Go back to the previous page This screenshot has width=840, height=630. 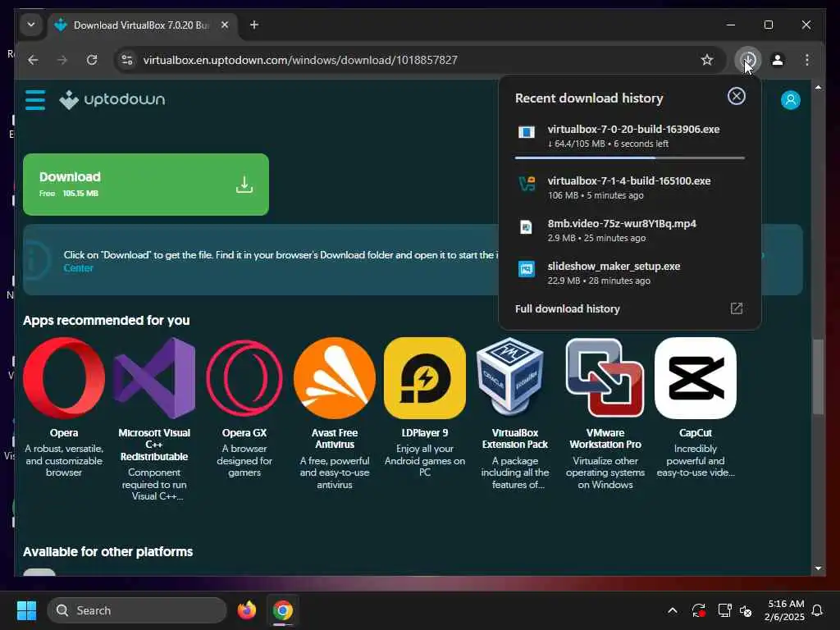[33, 59]
